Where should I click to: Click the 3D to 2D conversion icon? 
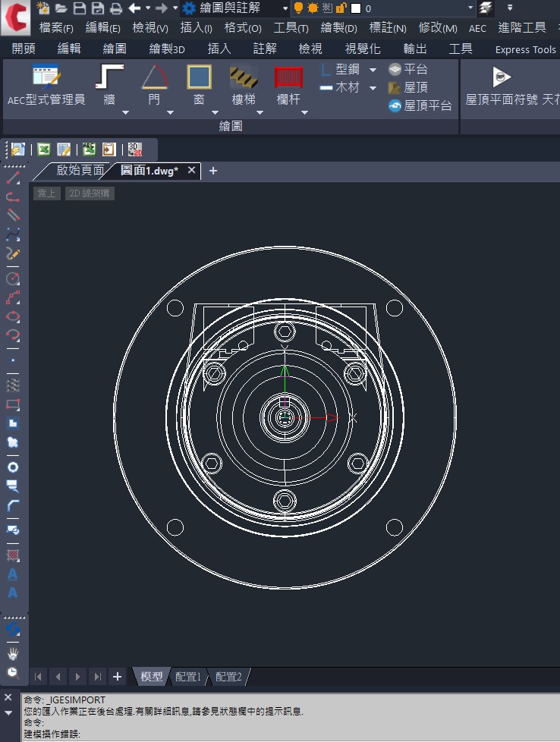(135, 149)
